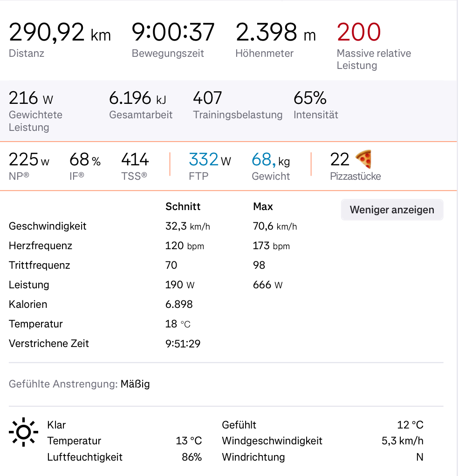The image size is (472, 476).
Task: Click the sun weather icon
Action: [23, 432]
